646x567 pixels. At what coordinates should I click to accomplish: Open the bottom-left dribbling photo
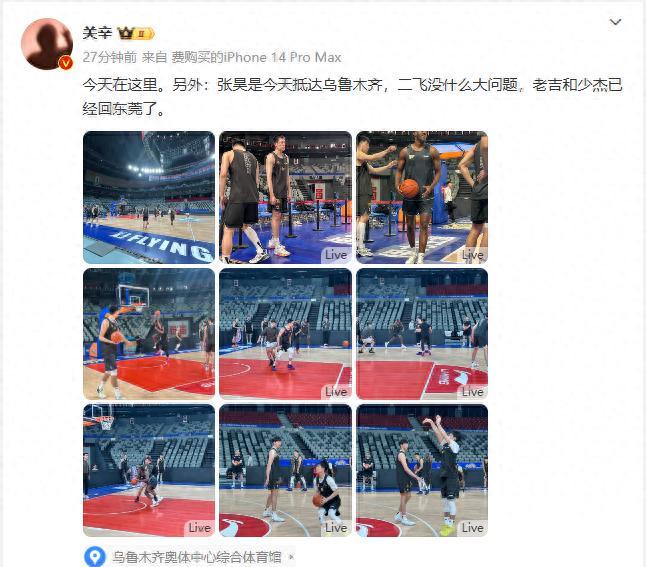point(149,471)
